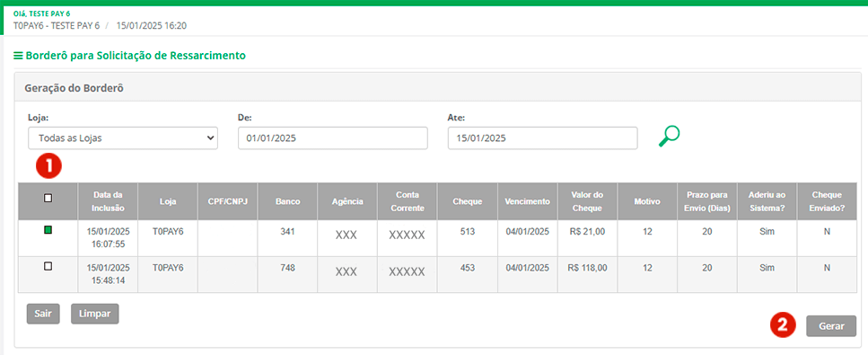
Task: Click the 'De' date field 01/01/2025
Action: click(x=333, y=138)
